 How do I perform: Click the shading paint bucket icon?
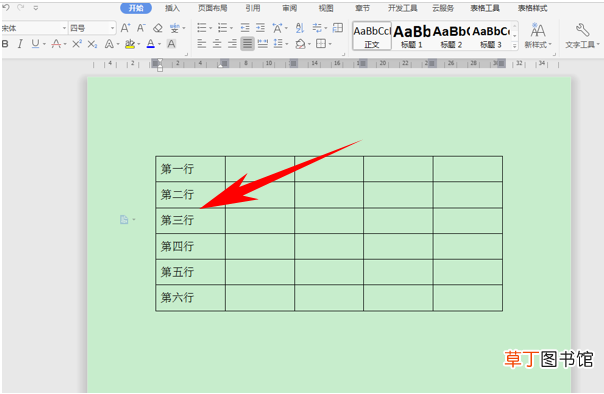300,44
